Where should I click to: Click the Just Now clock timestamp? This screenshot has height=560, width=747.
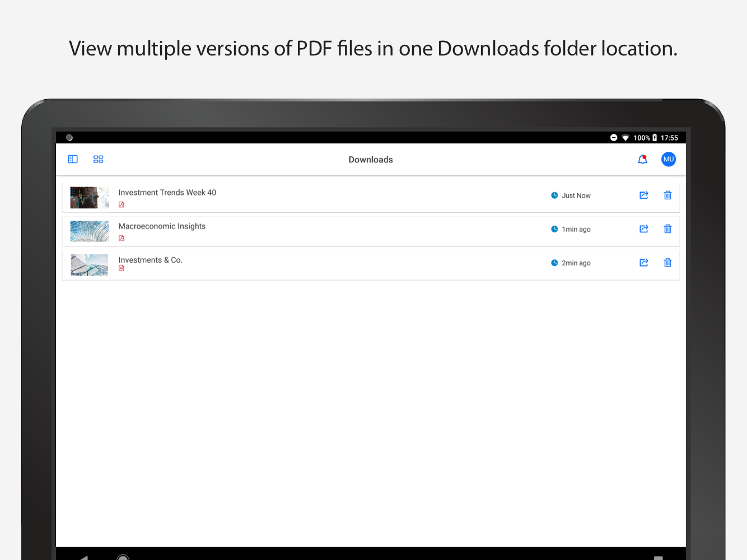click(571, 195)
